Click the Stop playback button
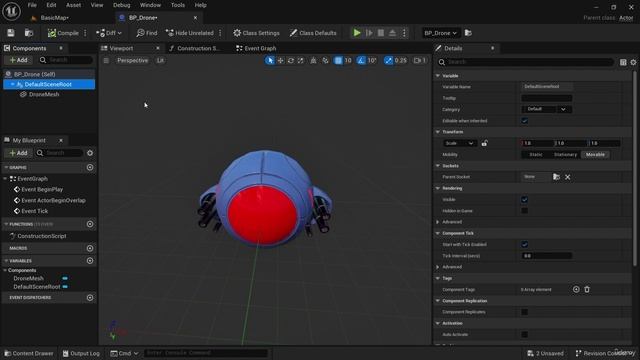The width and height of the screenshot is (640, 360). [x=380, y=33]
